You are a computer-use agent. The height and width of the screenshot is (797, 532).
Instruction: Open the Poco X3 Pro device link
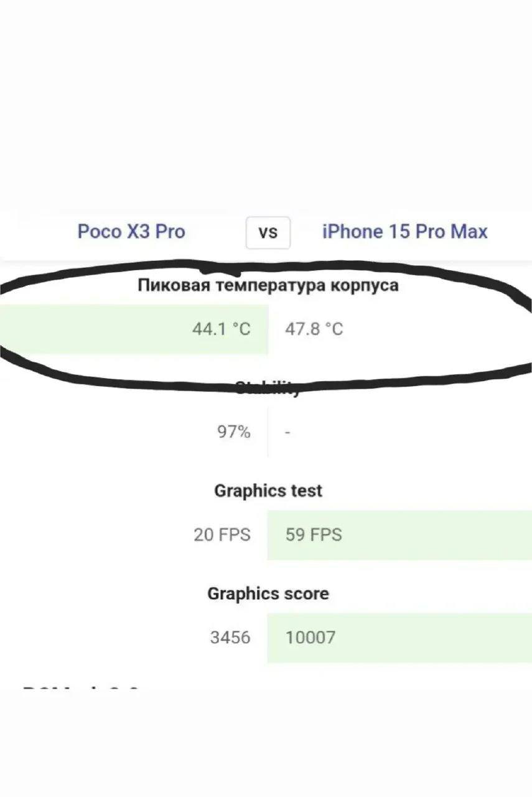coord(131,232)
